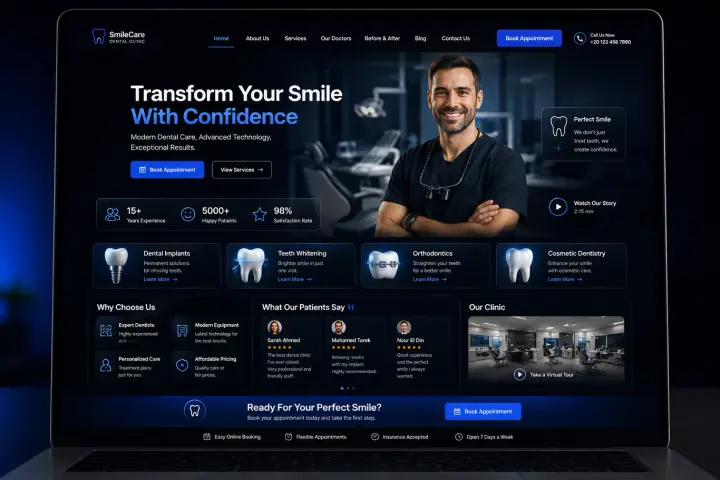Click the Affordable Pricing shield icon
Image resolution: width=720 pixels, height=480 pixels.
(182, 365)
